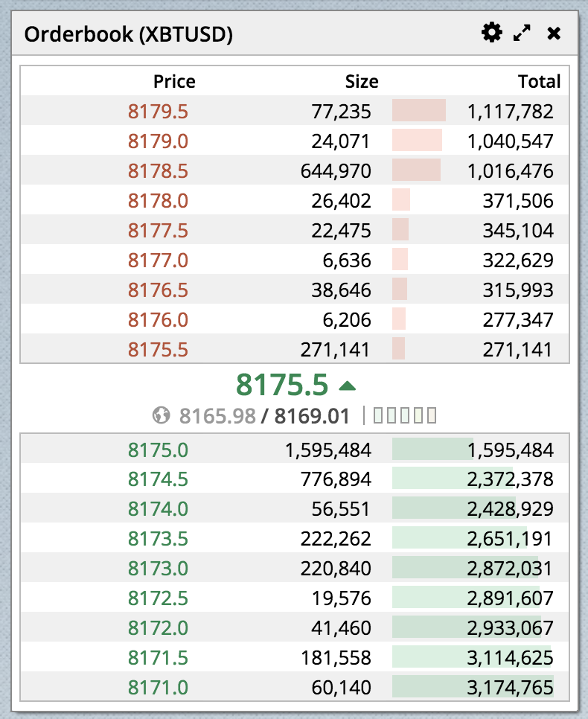Click size 41,460

tap(341, 629)
